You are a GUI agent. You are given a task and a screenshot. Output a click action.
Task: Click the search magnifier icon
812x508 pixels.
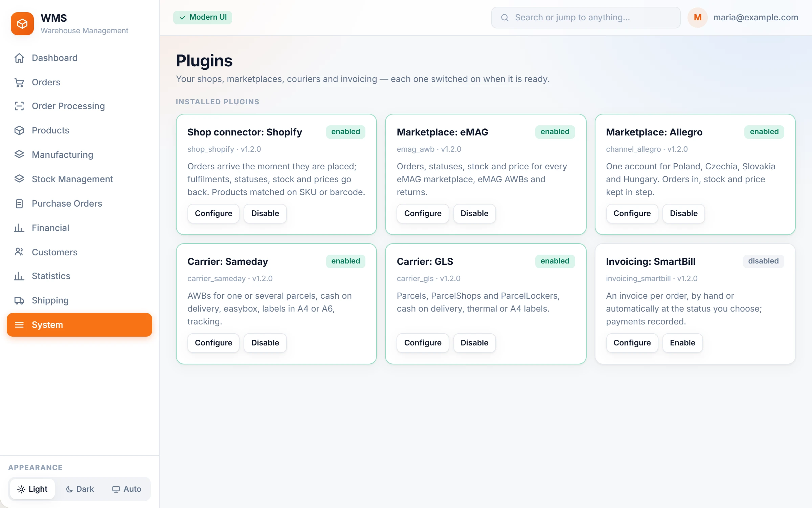[x=505, y=18]
